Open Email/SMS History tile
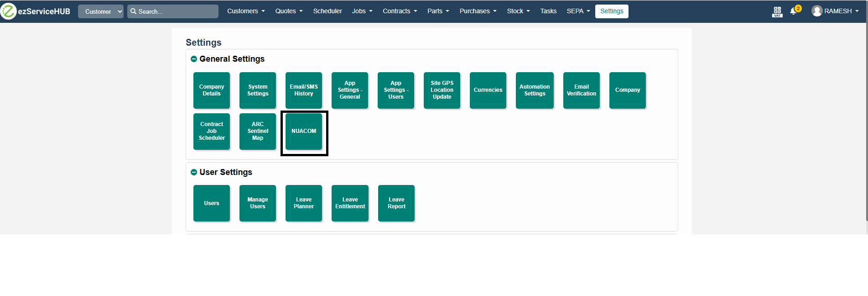 pyautogui.click(x=304, y=90)
